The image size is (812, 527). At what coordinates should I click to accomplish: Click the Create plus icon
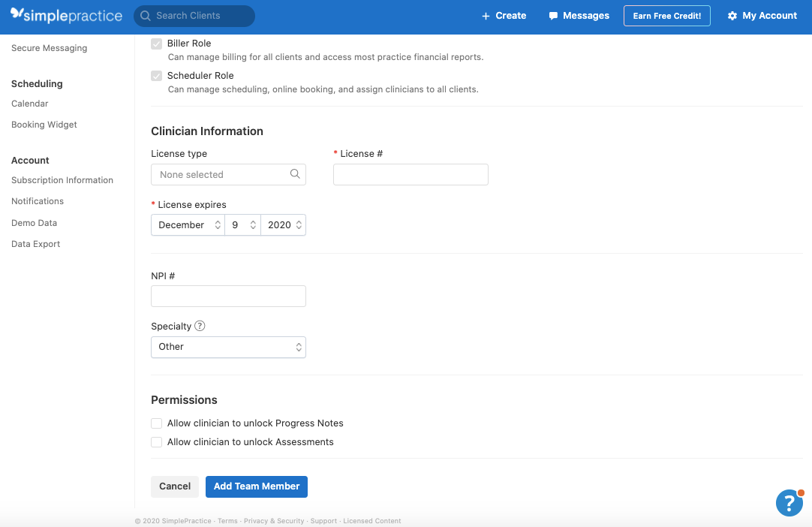[x=485, y=15]
